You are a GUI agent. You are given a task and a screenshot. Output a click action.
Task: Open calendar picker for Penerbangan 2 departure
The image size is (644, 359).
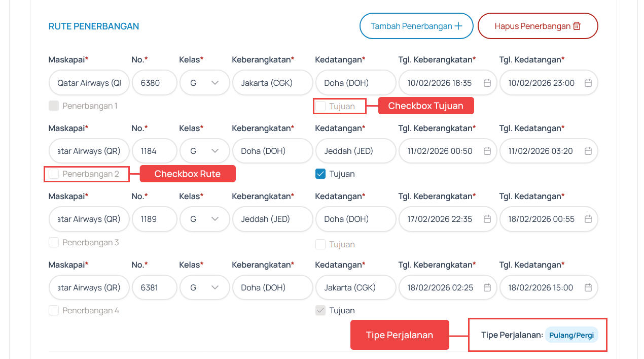pos(487,151)
